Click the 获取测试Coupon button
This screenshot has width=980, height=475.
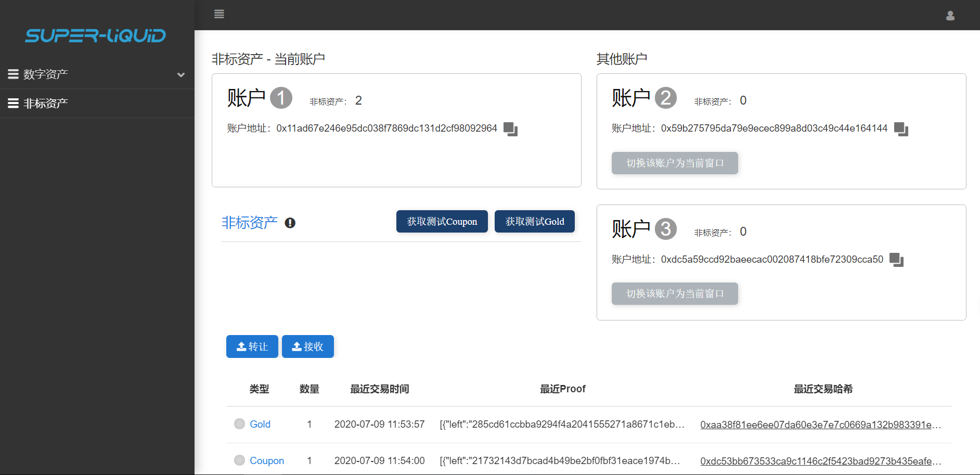(x=442, y=222)
